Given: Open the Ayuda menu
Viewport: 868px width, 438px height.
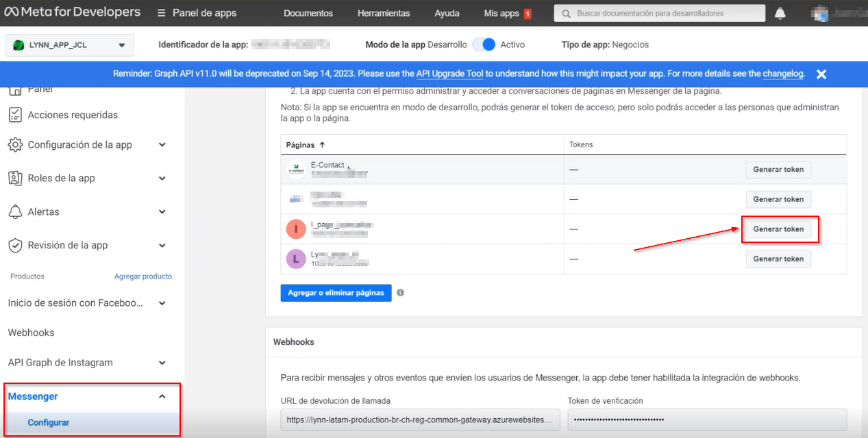Looking at the screenshot, I should coord(447,13).
